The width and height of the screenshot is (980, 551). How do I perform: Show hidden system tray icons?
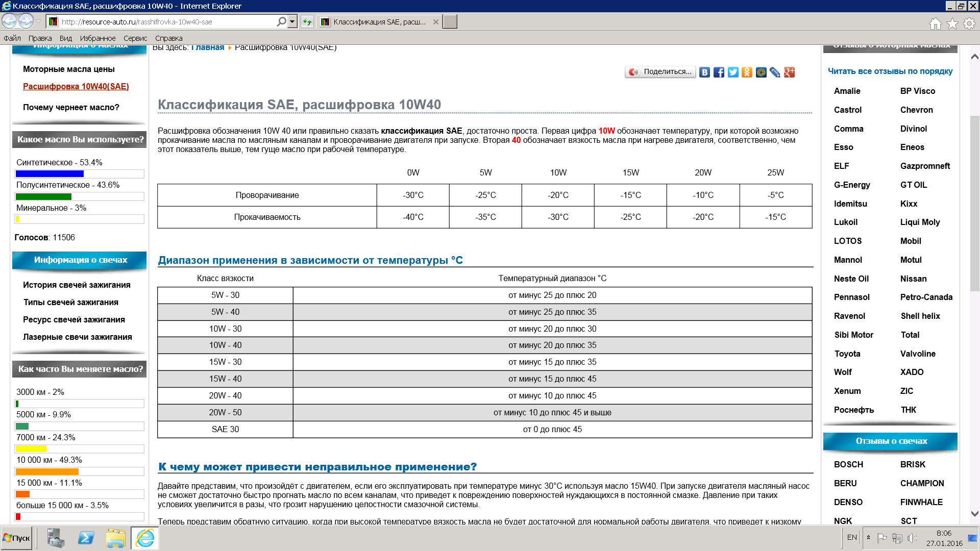pyautogui.click(x=868, y=538)
